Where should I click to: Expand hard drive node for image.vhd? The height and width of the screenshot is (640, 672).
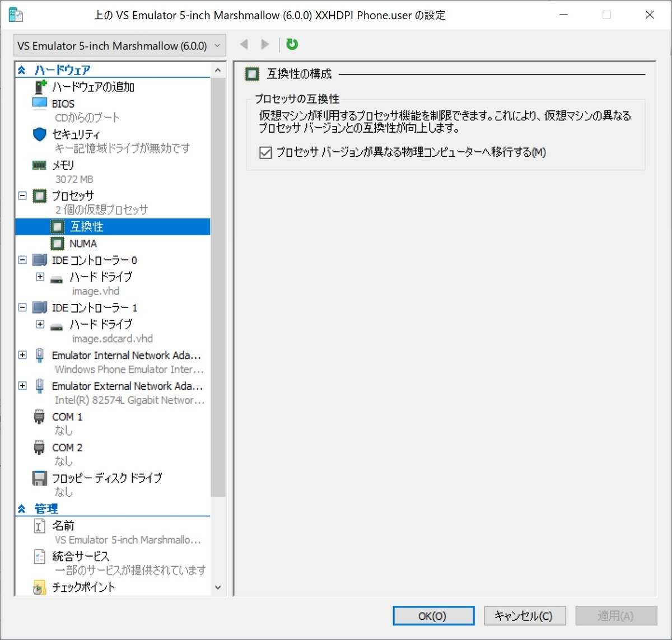40,277
